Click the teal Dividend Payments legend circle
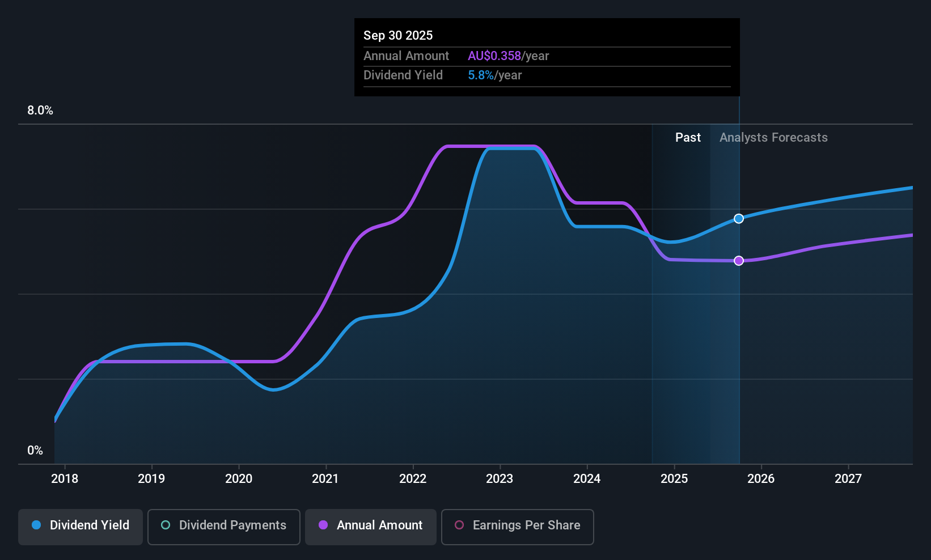The width and height of the screenshot is (931, 560). pos(166,525)
